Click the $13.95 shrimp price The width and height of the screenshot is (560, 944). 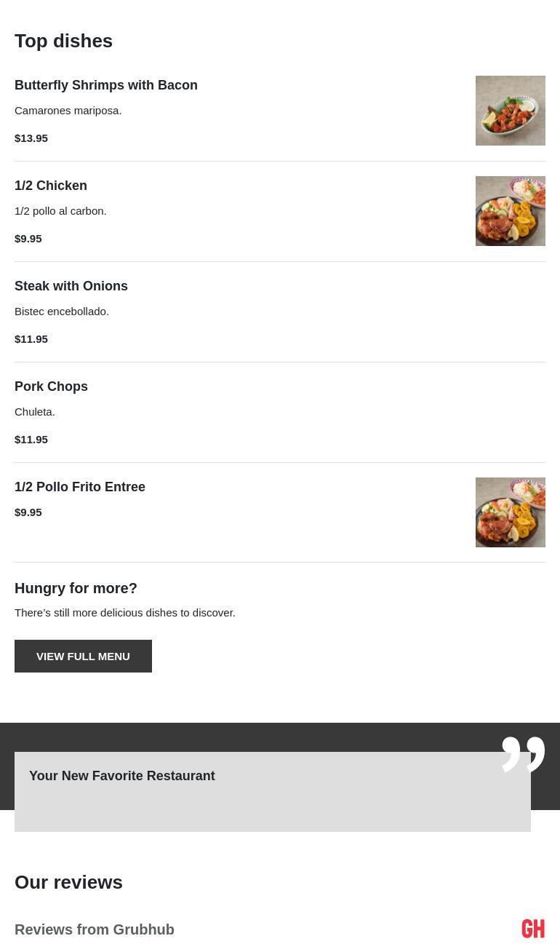coord(31,138)
